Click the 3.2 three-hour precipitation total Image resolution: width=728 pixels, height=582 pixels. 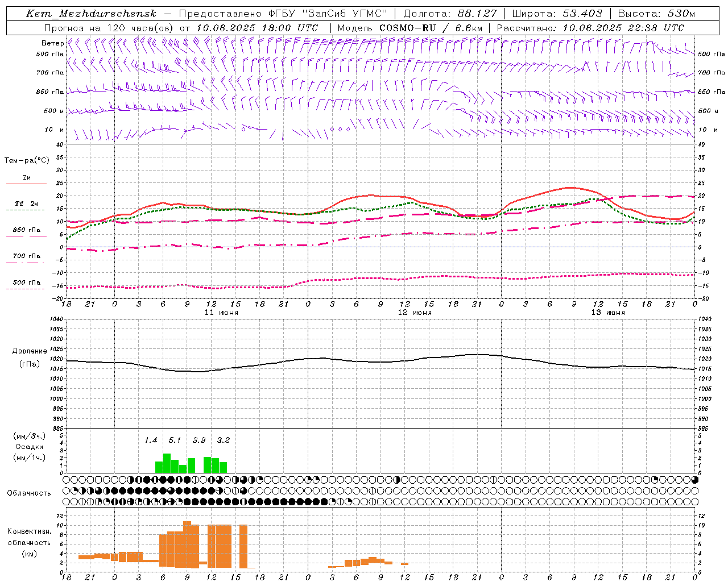pos(223,440)
